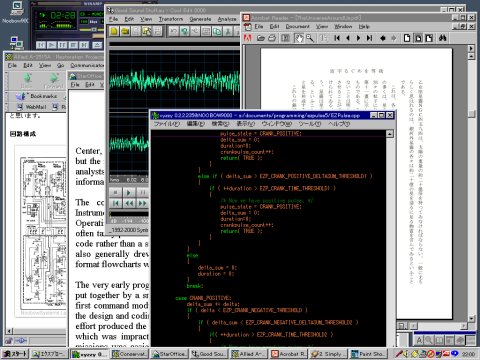Click the Acrobat vertical scrollbar thumb
The height and width of the screenshot is (360, 480).
(x=471, y=114)
